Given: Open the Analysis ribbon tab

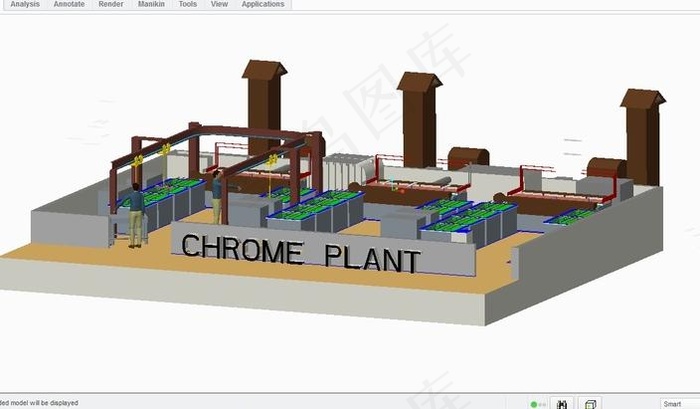Looking at the screenshot, I should 25,4.
